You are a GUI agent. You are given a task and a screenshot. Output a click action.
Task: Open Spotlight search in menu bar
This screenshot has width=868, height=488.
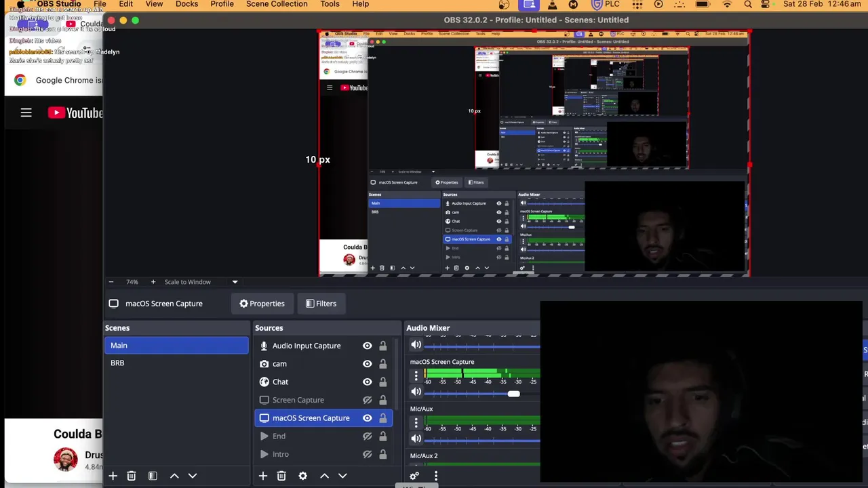click(x=748, y=4)
